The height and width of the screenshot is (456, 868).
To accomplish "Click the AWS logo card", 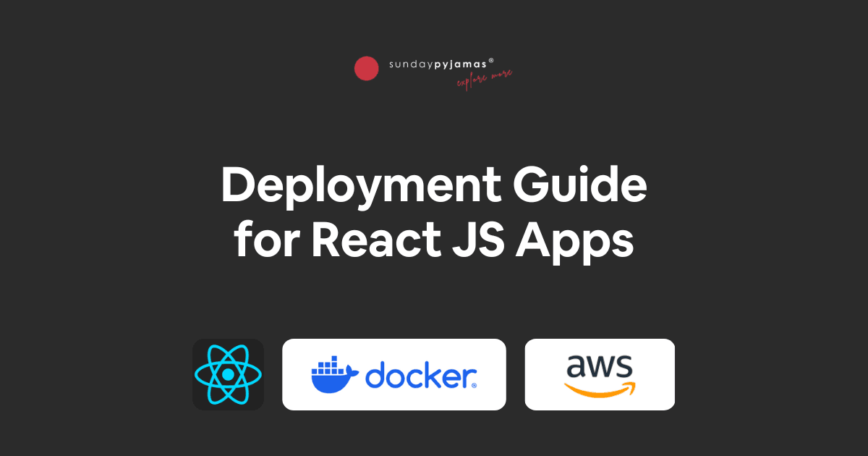I will [x=600, y=374].
